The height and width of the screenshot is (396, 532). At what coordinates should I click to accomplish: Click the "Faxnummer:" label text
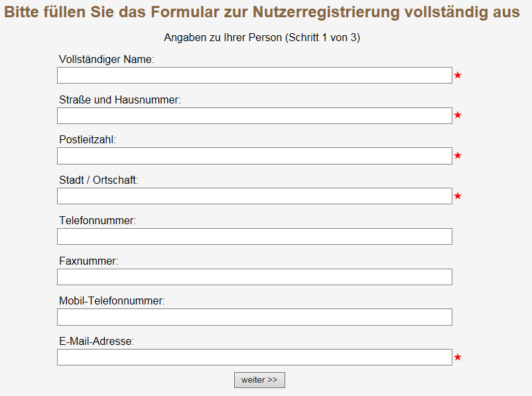pos(88,261)
